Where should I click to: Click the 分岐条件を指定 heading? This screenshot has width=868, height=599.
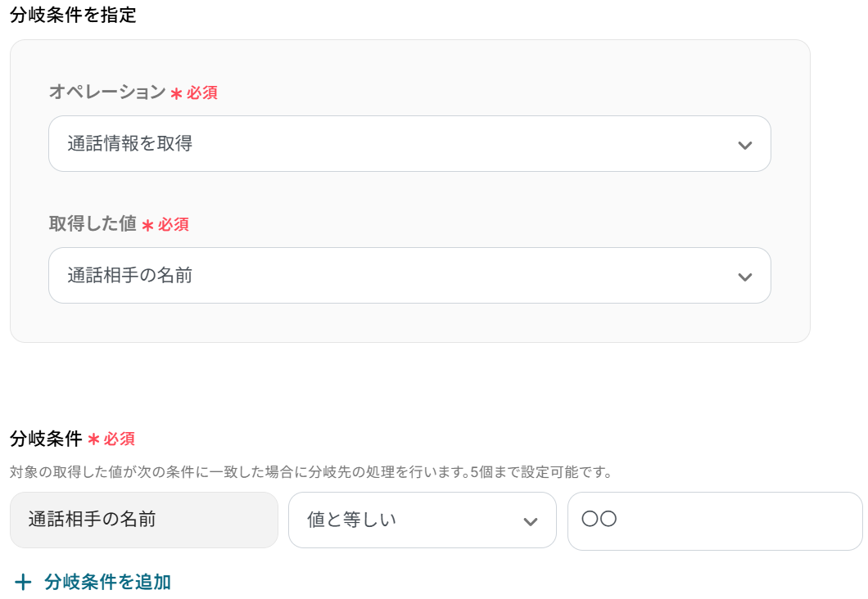click(x=73, y=16)
